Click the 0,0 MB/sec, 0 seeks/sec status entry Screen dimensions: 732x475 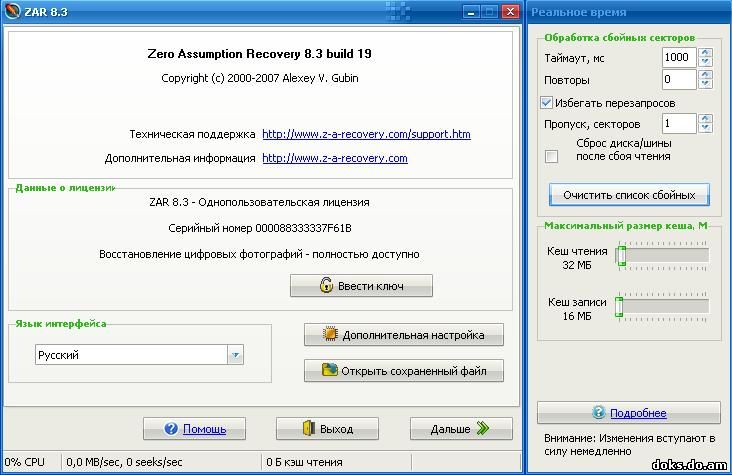pos(124,462)
